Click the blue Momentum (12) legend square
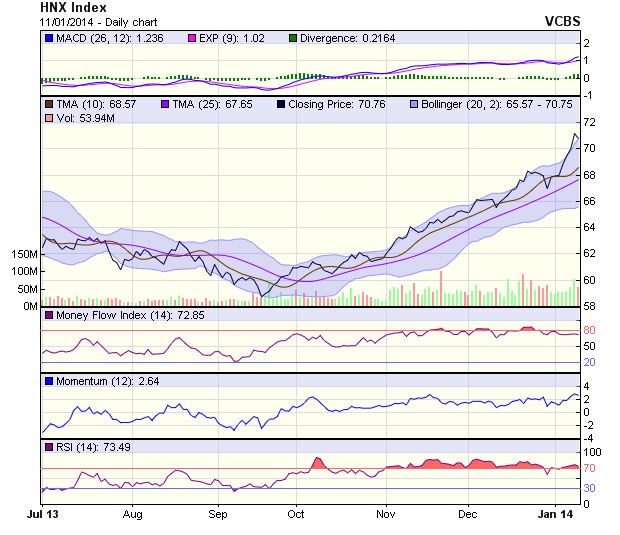This screenshot has height=535, width=620. tap(49, 381)
